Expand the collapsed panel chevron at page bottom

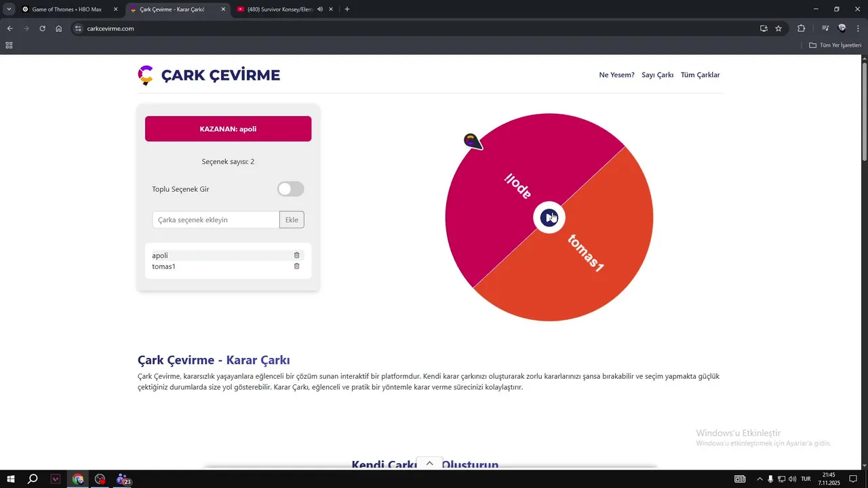(x=429, y=464)
